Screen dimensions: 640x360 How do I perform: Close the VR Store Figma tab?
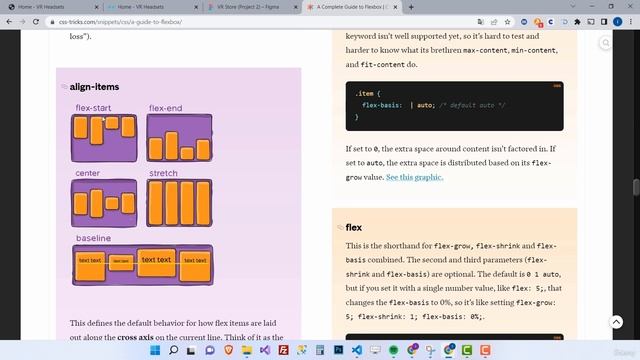(x=296, y=7)
